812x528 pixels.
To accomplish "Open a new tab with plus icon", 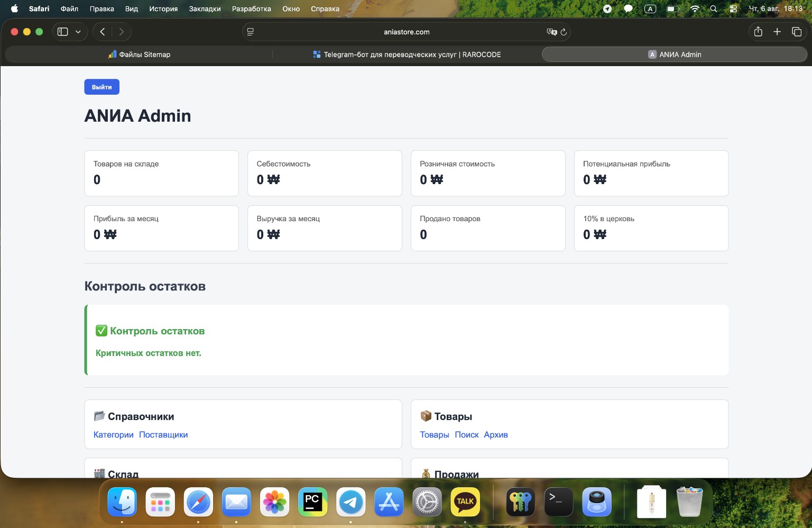I will click(x=777, y=32).
